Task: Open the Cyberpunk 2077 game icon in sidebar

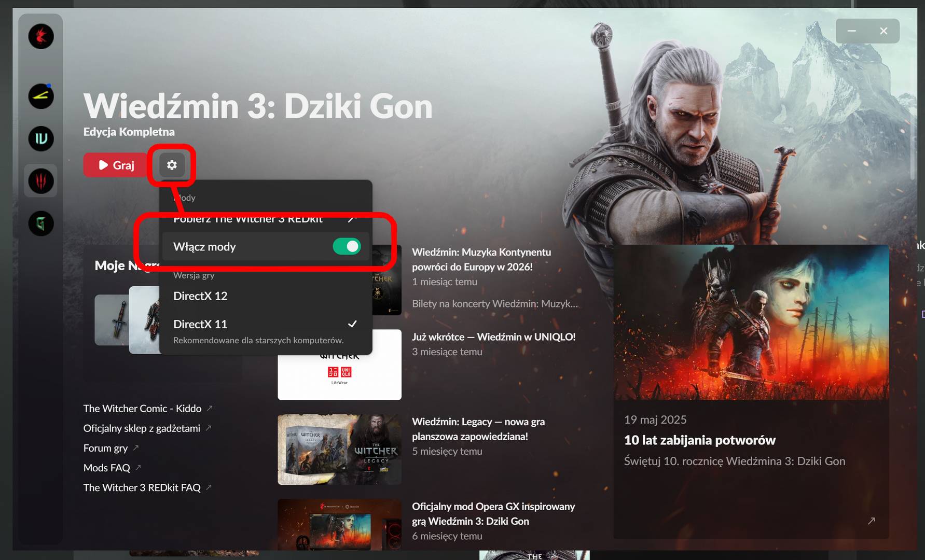Action: 40,96
